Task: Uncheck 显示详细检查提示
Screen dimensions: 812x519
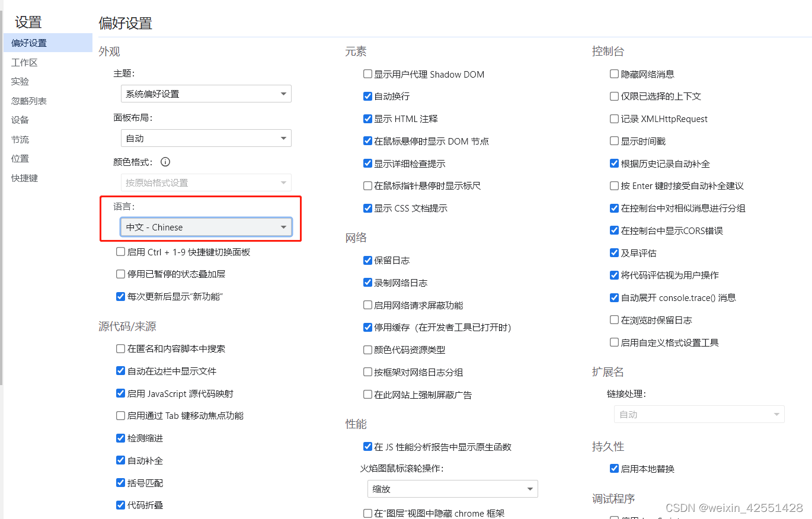Action: [x=367, y=164]
